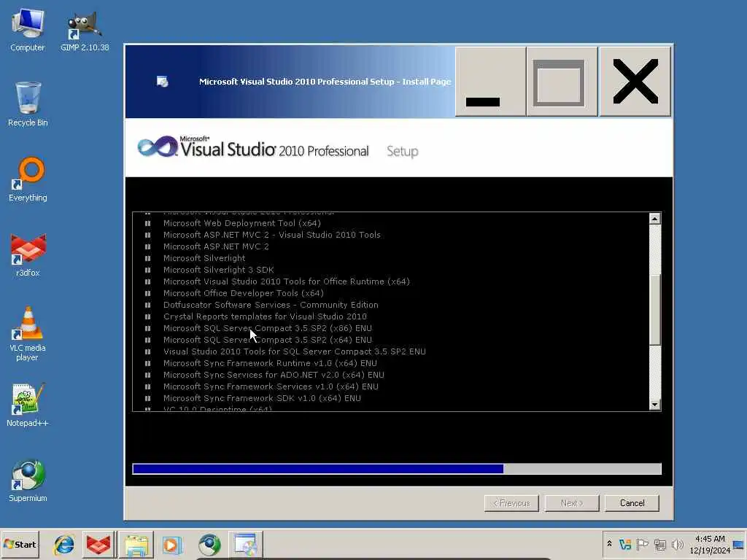This screenshot has width=747, height=560.
Task: Select Dotfuscator Software Services - Community Edition
Action: (271, 305)
